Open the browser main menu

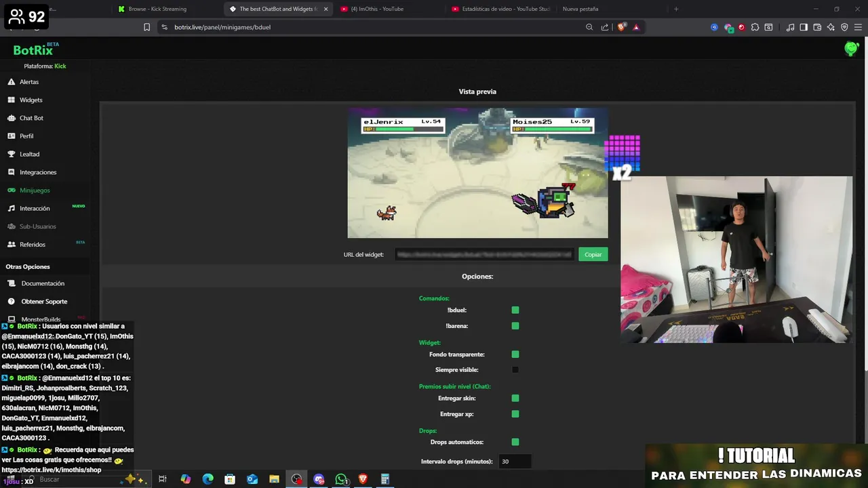(858, 27)
